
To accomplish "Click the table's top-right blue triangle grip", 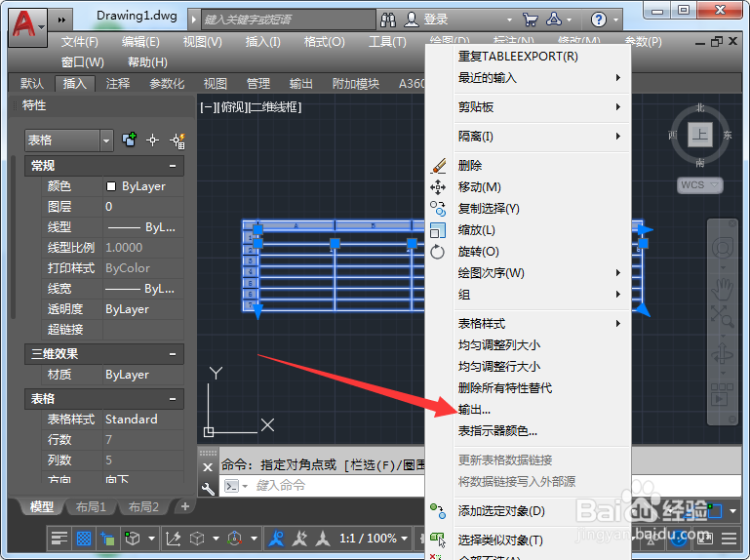I will pos(646,229).
